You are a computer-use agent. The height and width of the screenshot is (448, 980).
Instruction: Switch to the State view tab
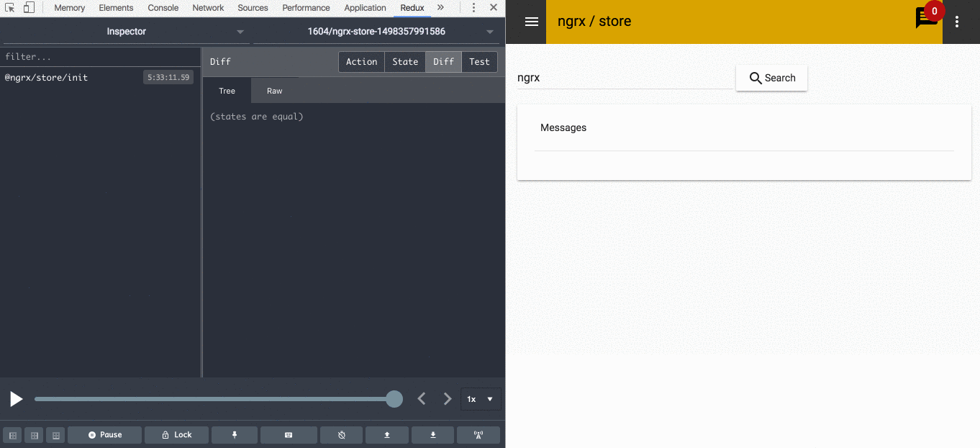(405, 62)
